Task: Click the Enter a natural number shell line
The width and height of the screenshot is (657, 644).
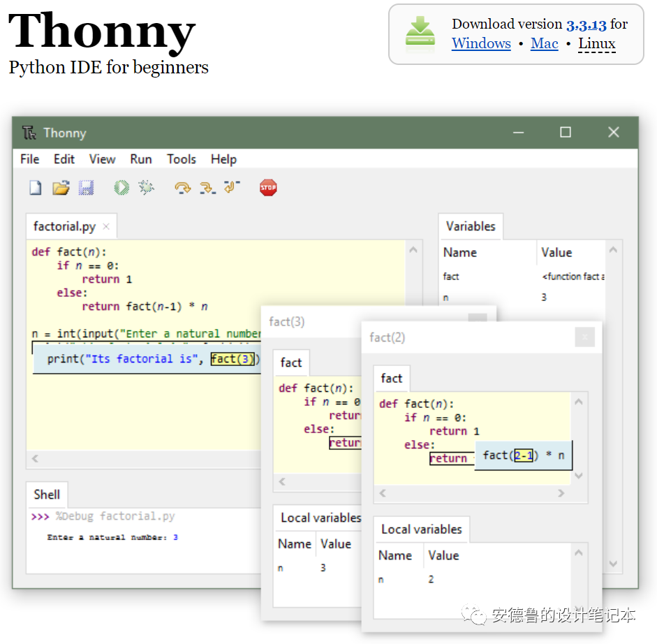Action: pyautogui.click(x=112, y=537)
